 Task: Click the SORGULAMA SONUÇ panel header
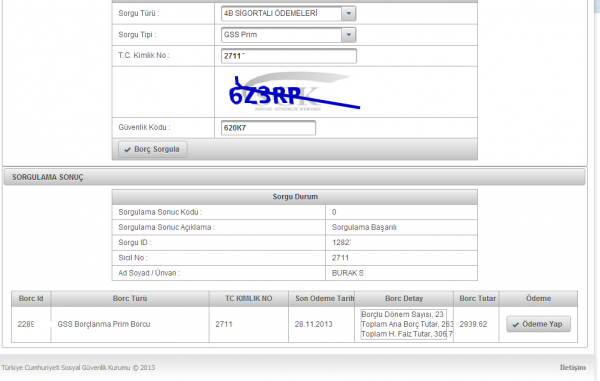point(294,177)
